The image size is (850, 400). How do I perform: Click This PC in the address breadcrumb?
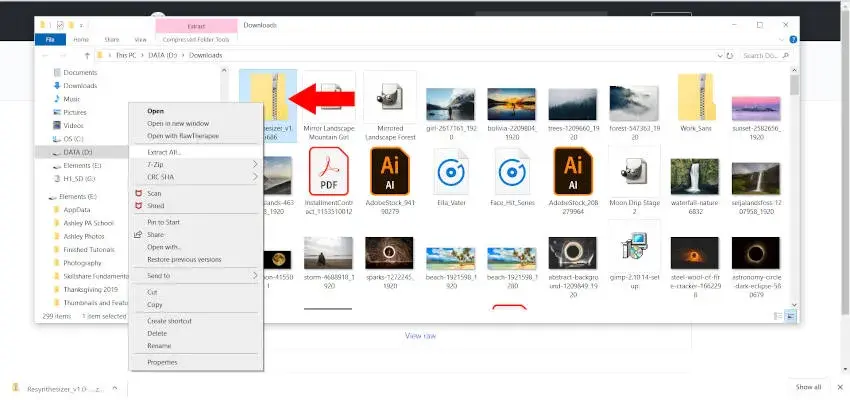click(126, 55)
